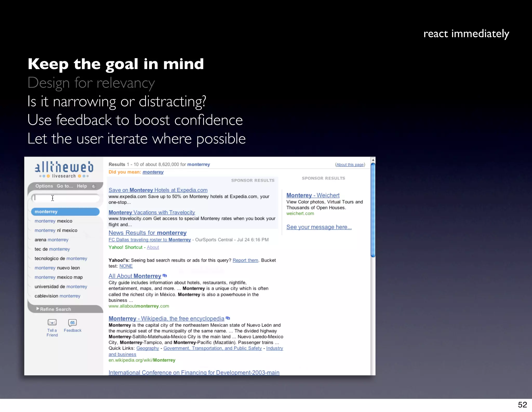Select suggestion 'monterrey mexico map'
This screenshot has width=532, height=412.
click(58, 277)
